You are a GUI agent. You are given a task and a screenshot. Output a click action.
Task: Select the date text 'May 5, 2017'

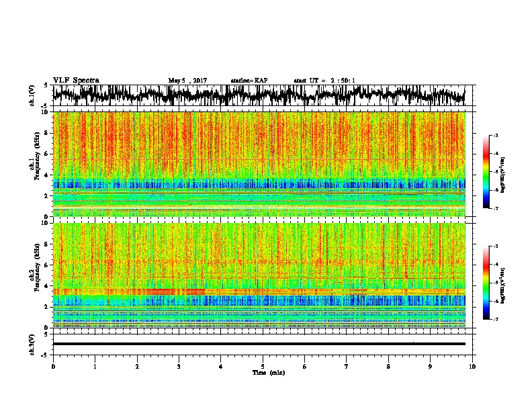pos(187,81)
